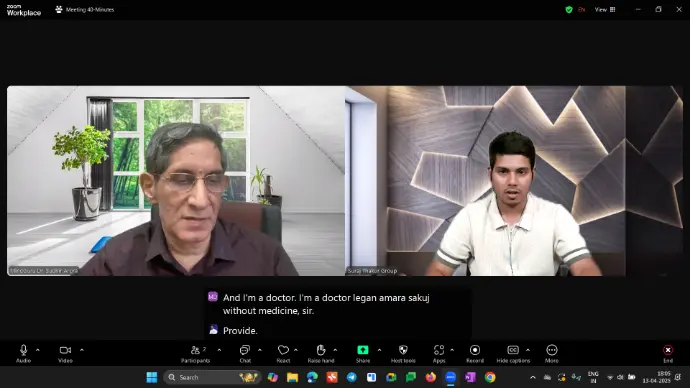Open the React heart menu

point(283,353)
